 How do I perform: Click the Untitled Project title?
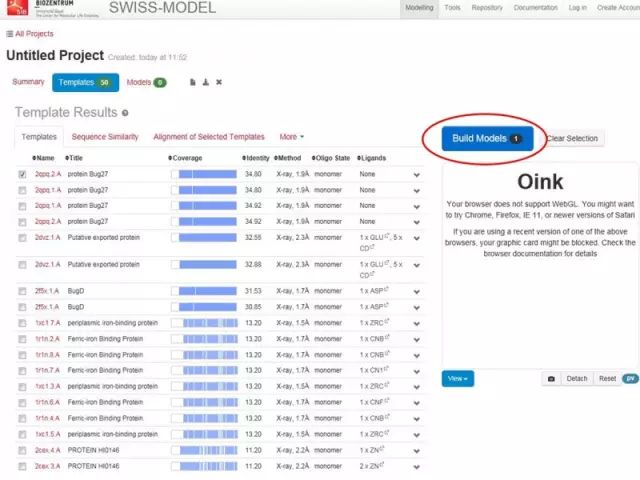[x=55, y=56]
